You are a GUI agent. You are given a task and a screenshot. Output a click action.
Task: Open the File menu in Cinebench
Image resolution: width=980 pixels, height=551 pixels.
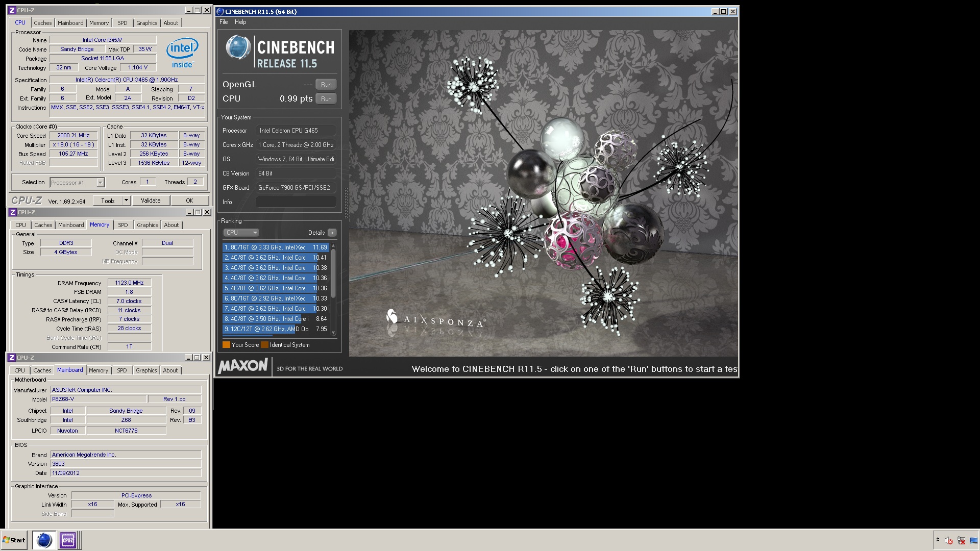pos(224,22)
